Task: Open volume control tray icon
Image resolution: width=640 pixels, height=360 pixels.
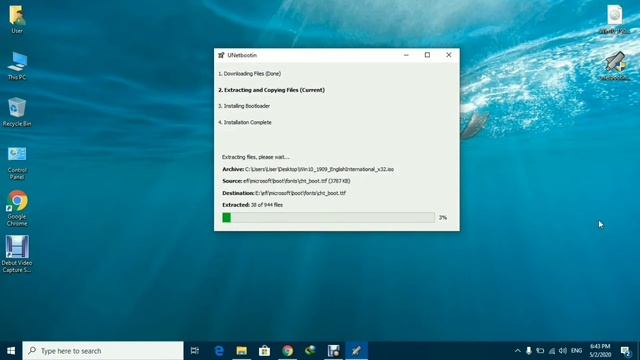Action: point(563,351)
